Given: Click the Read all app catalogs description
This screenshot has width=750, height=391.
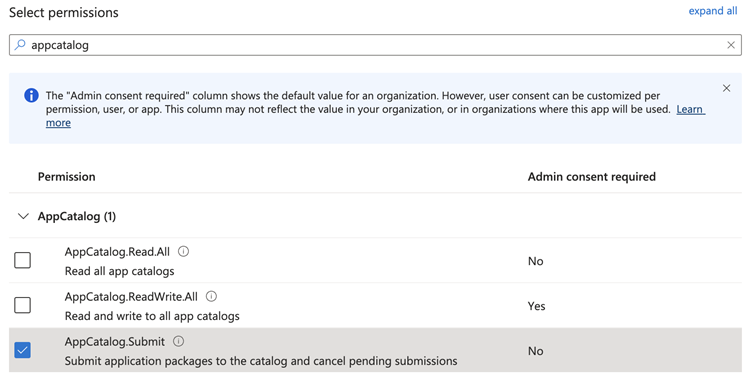Looking at the screenshot, I should (120, 271).
